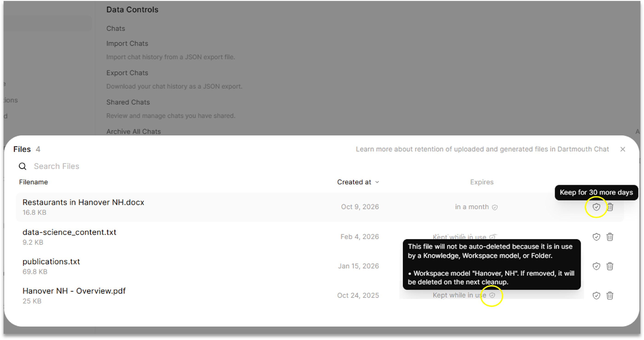Viewport: 644px width, 340px height.
Task: Click keep shield icon for Hanover NH - Overview.pdf
Action: (x=596, y=296)
